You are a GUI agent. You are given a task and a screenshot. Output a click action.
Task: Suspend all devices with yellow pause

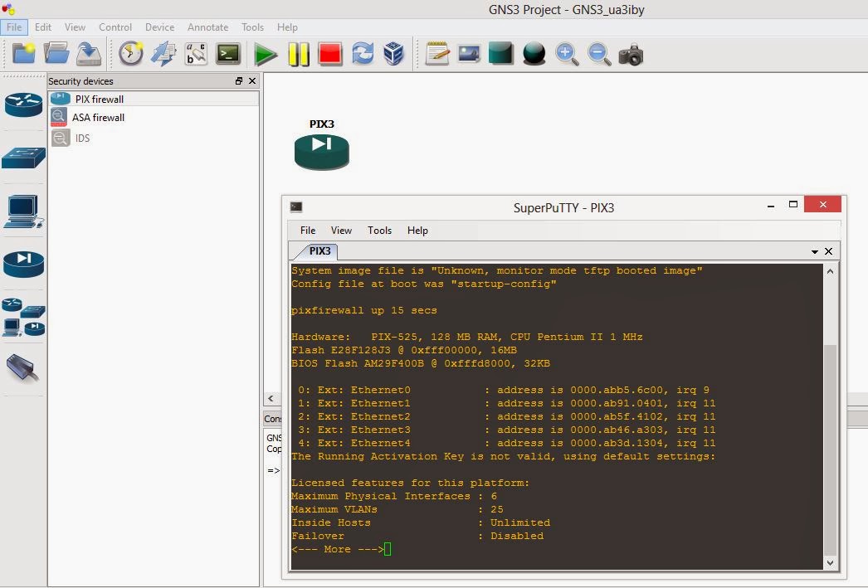[299, 54]
